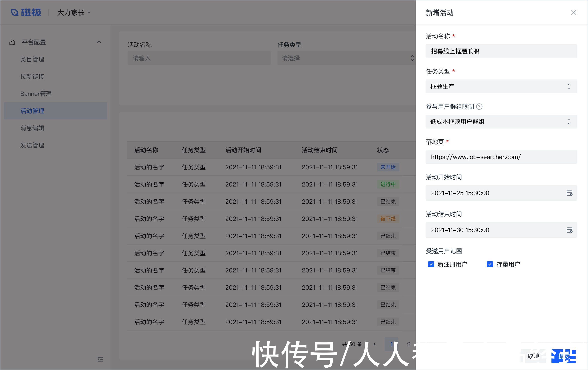Click the 活动结束时间 field 2021-11-30 15:30:00

pos(501,230)
